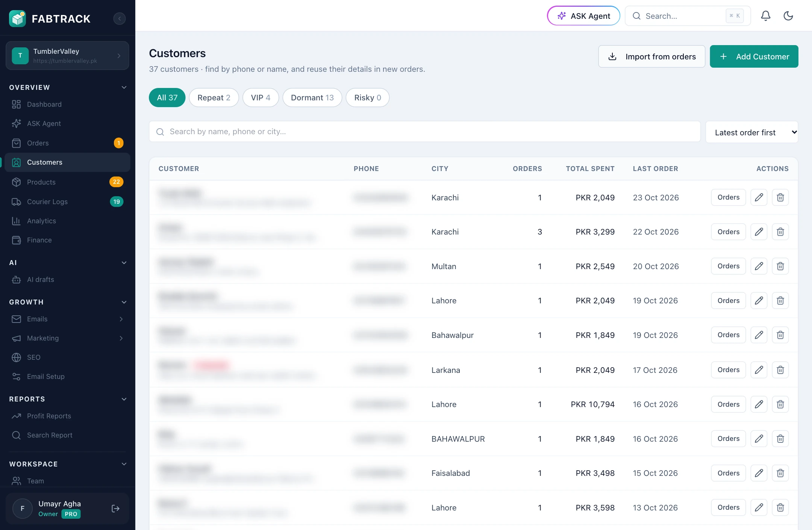Screen dimensions: 812x530
Task: Open Orders in the sidebar
Action: tap(68, 143)
